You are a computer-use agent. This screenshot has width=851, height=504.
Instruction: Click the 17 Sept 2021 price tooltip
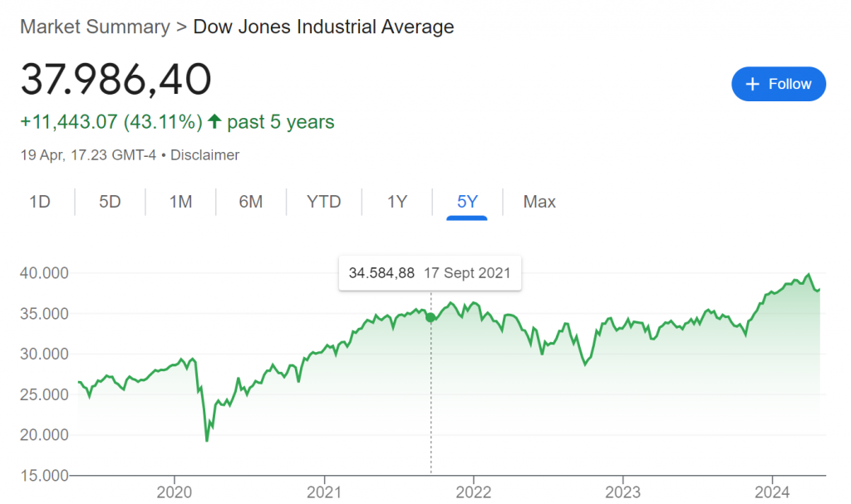(430, 273)
